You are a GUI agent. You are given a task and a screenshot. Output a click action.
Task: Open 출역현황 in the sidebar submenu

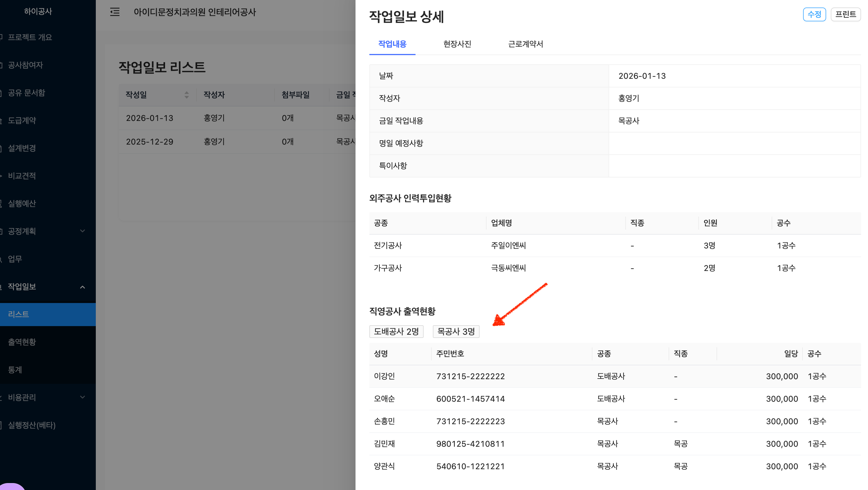point(22,342)
